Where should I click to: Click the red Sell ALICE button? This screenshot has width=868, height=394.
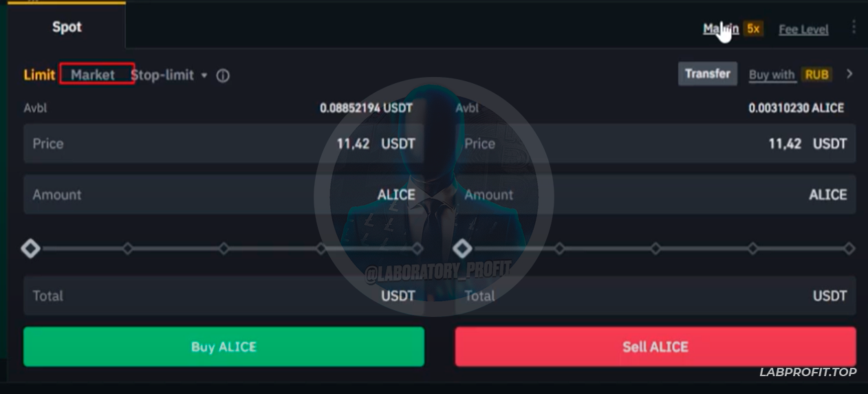point(655,347)
